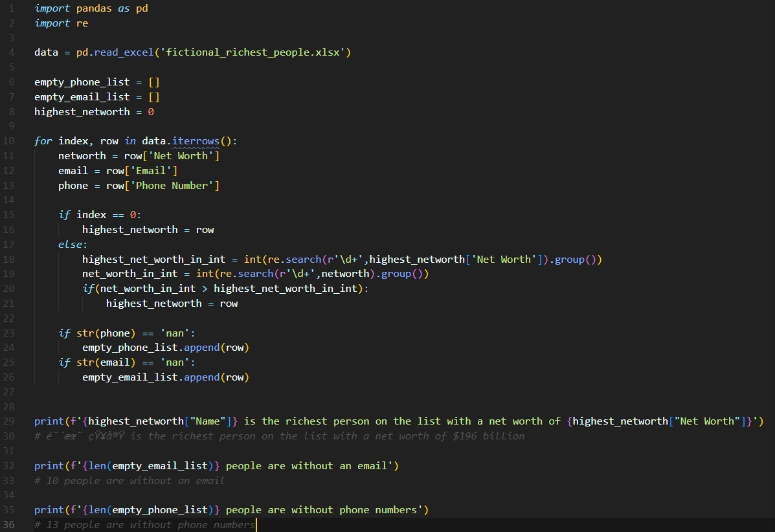
Task: Click 'highest_networth = row' on line 21
Action: click(172, 304)
